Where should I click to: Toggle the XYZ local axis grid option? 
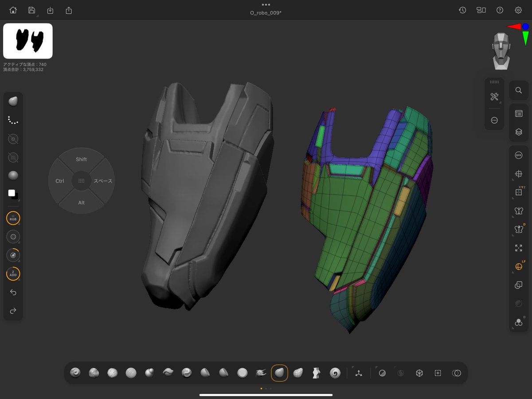coord(518,192)
